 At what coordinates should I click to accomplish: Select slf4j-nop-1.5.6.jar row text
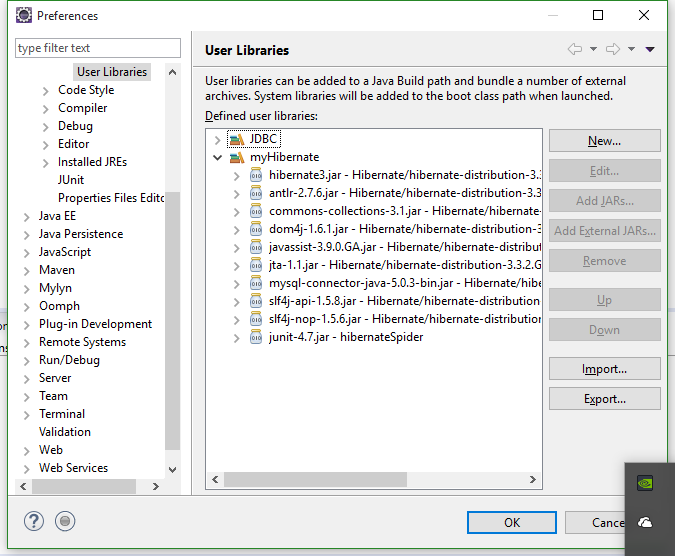click(405, 319)
